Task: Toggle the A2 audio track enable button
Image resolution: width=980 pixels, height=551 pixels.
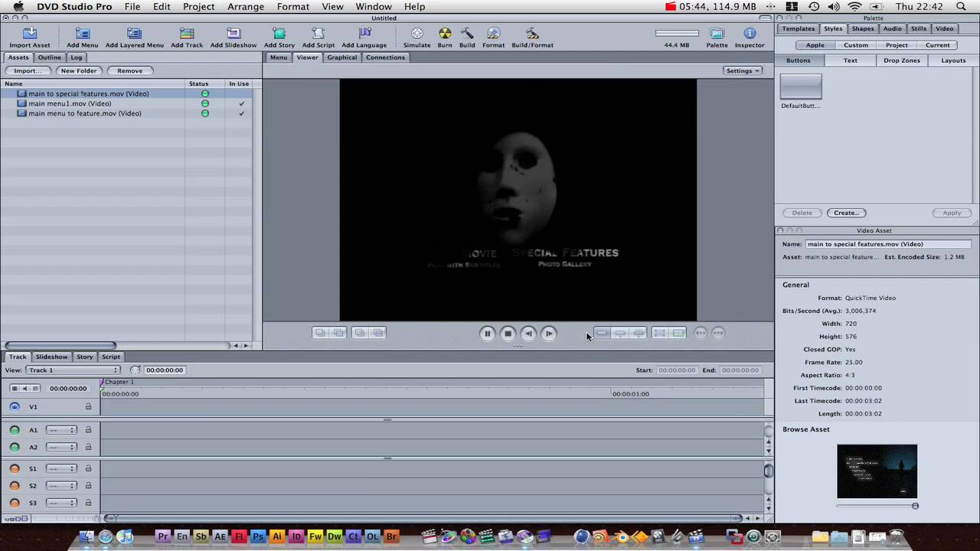Action: tap(15, 447)
